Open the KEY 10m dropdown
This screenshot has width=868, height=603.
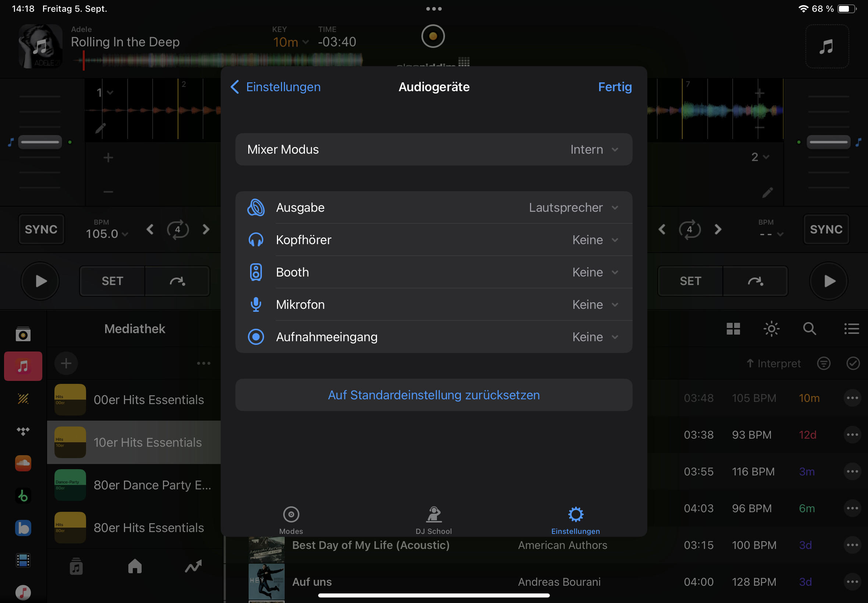coord(291,42)
